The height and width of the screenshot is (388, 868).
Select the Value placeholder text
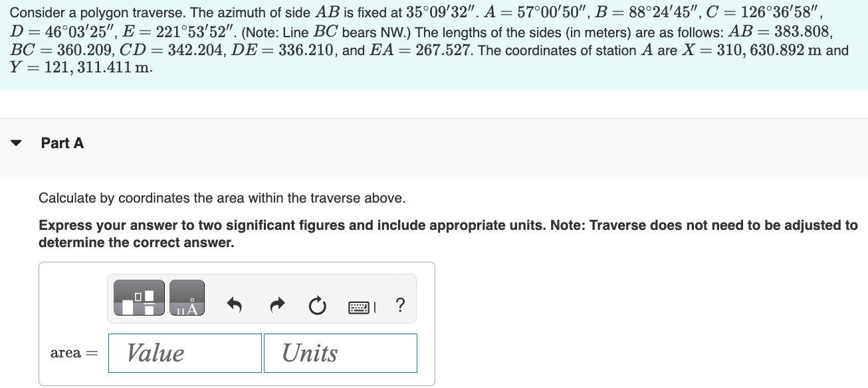(155, 352)
